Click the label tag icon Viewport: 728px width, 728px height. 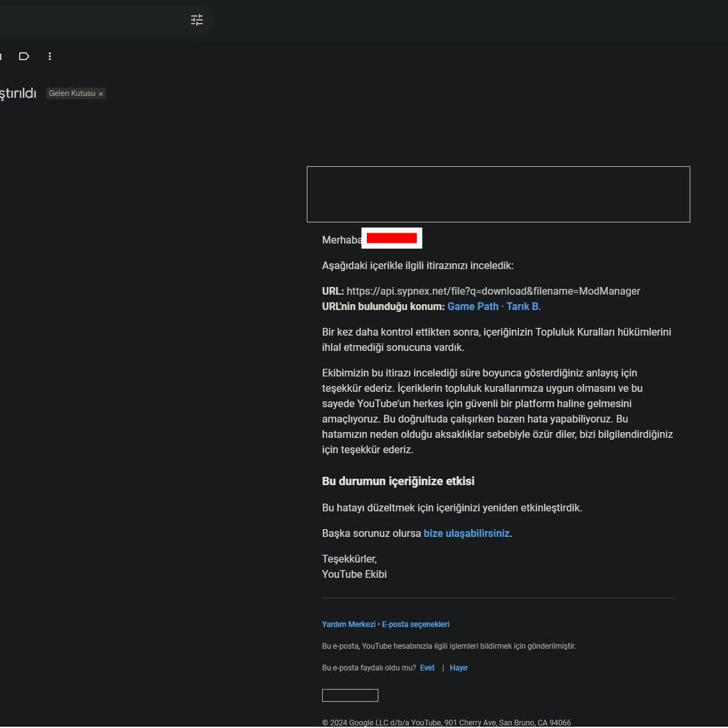(x=24, y=56)
